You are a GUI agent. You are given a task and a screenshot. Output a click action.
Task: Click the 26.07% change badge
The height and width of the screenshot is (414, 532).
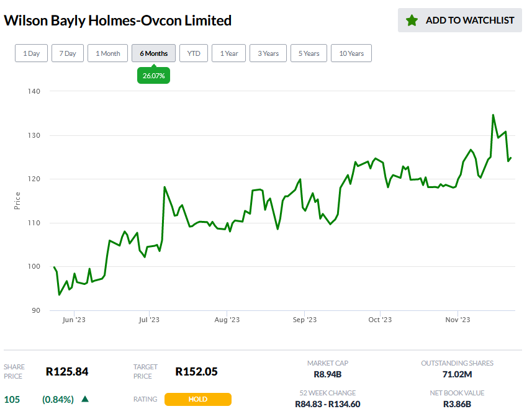[x=153, y=75]
